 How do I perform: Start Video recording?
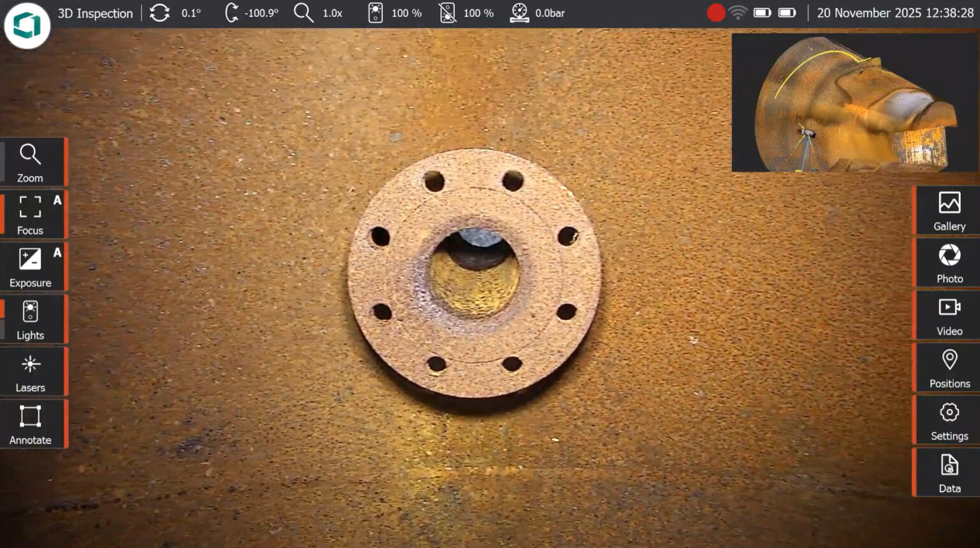pyautogui.click(x=947, y=315)
